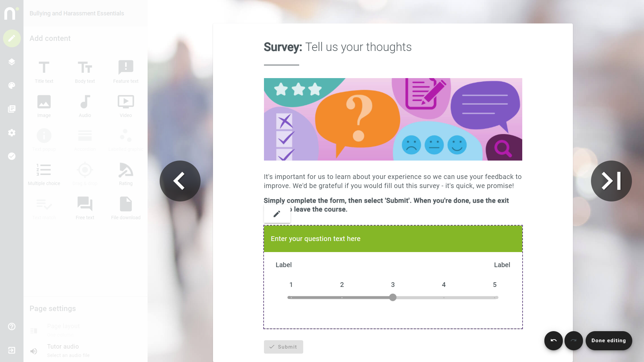The image size is (644, 362).
Task: Open the settings gear in sidebar
Action: [12, 133]
